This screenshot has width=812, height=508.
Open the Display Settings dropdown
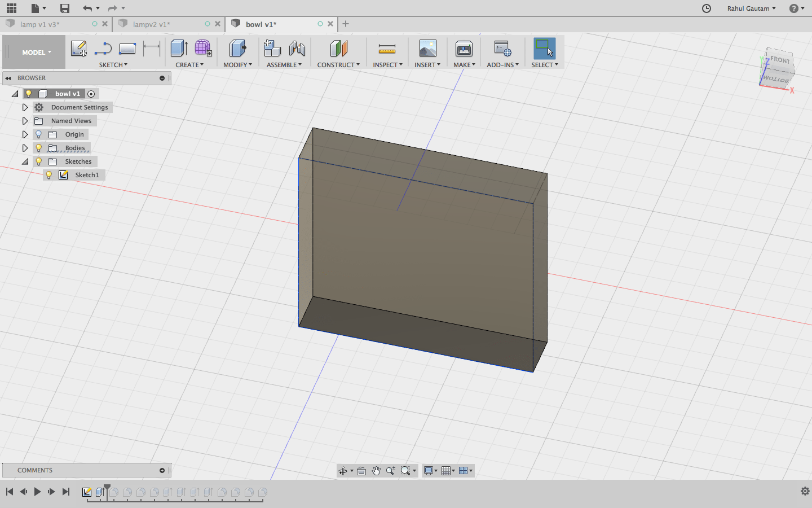(x=430, y=471)
